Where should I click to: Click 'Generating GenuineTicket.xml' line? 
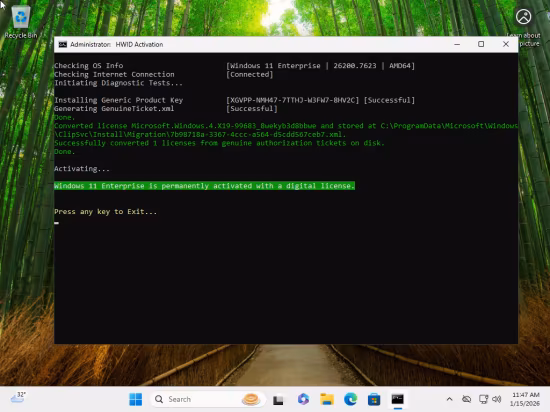114,109
